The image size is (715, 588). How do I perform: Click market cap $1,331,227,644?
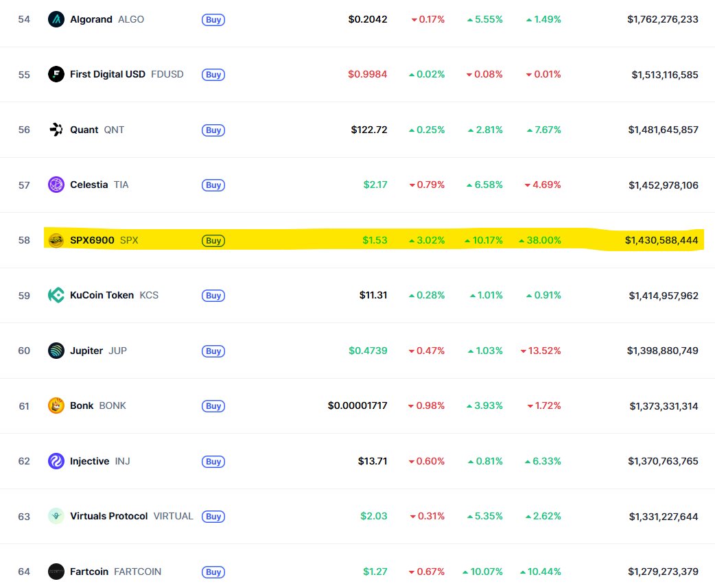pos(664,517)
